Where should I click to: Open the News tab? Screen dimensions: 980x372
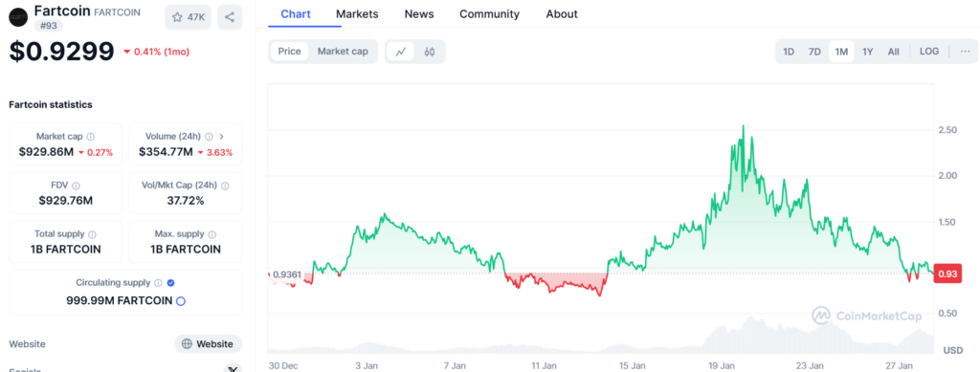pyautogui.click(x=419, y=13)
